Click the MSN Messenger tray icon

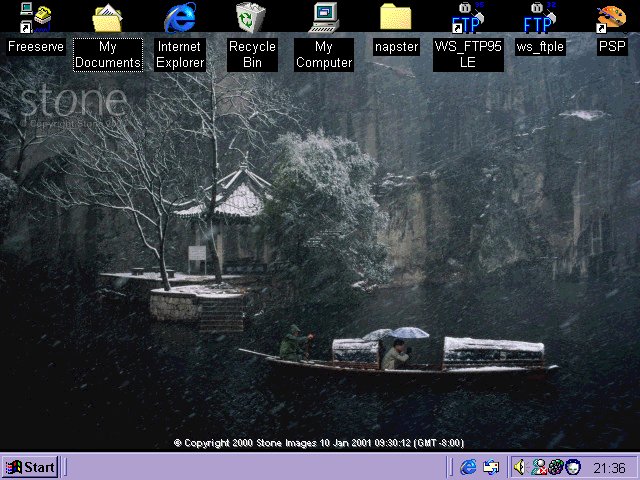coord(538,467)
